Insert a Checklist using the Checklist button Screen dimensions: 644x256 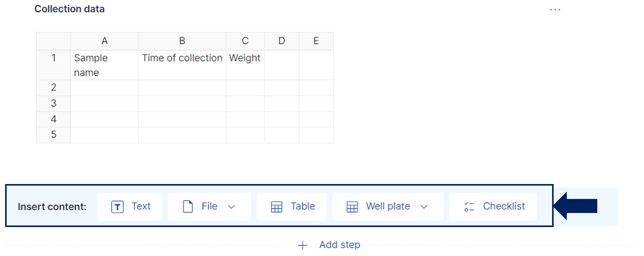click(493, 207)
